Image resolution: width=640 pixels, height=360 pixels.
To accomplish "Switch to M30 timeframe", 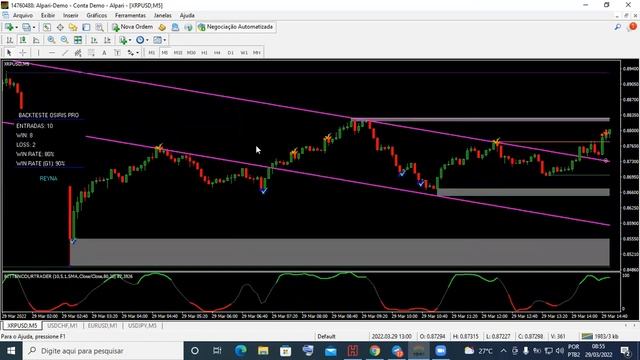I will (191, 53).
